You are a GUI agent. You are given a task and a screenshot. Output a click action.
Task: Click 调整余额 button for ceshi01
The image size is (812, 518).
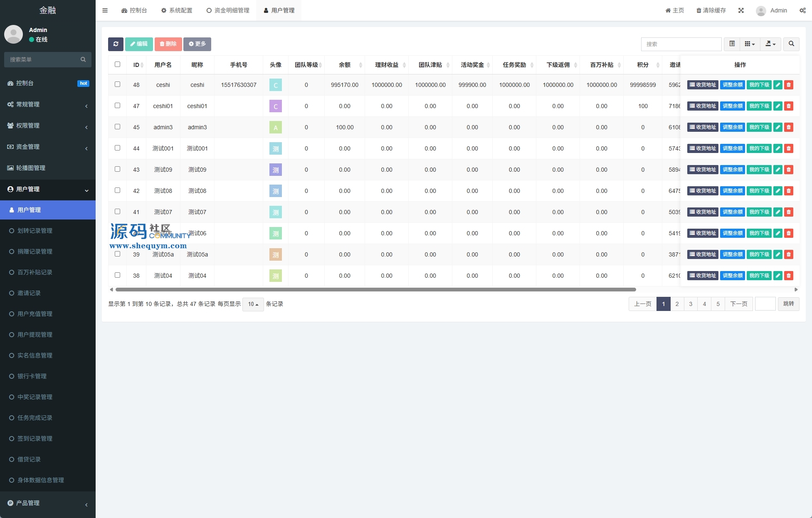click(x=732, y=106)
